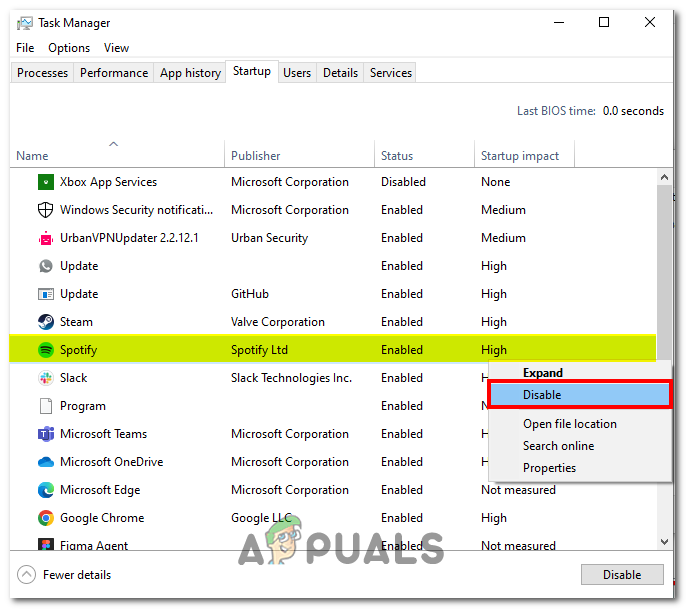Select the Microsoft OneDrive cloud icon
Screen dimensions: 686x609
tap(45, 462)
